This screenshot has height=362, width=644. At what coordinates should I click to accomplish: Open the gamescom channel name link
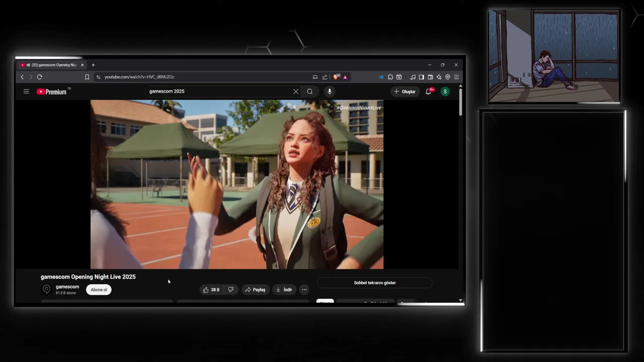[x=67, y=287]
